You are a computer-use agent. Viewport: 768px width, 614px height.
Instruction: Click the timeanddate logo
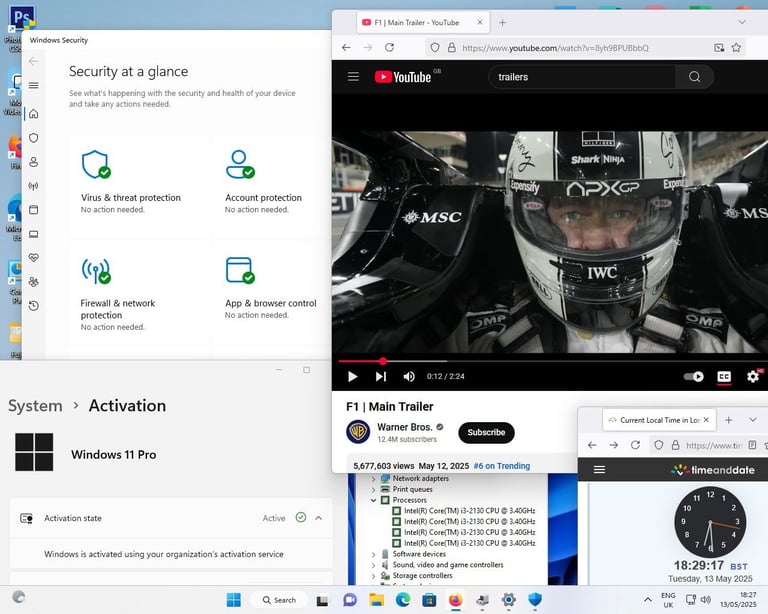[x=712, y=470]
